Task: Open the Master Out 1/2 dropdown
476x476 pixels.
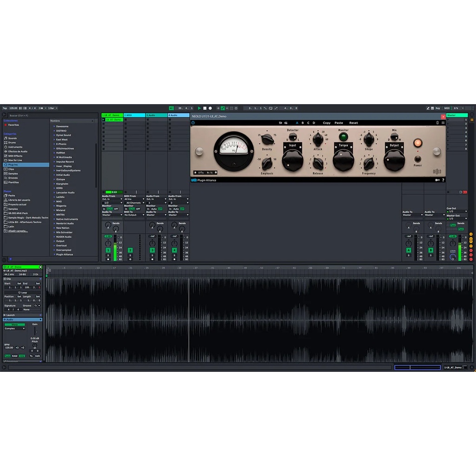Action: tap(456, 218)
